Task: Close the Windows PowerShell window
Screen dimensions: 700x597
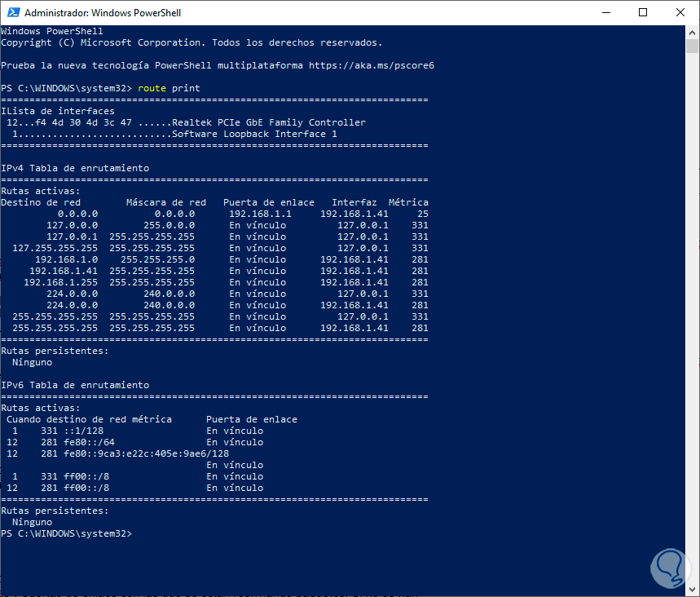Action: 680,12
